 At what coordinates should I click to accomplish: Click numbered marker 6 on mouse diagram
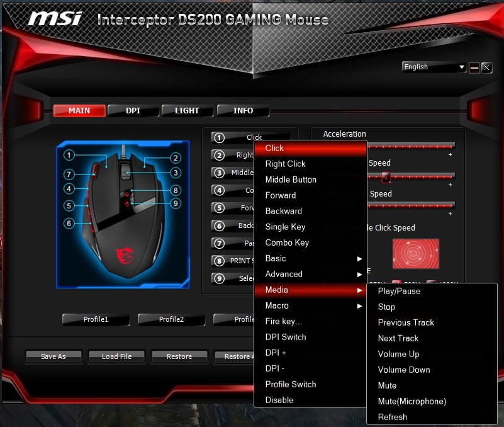69,223
